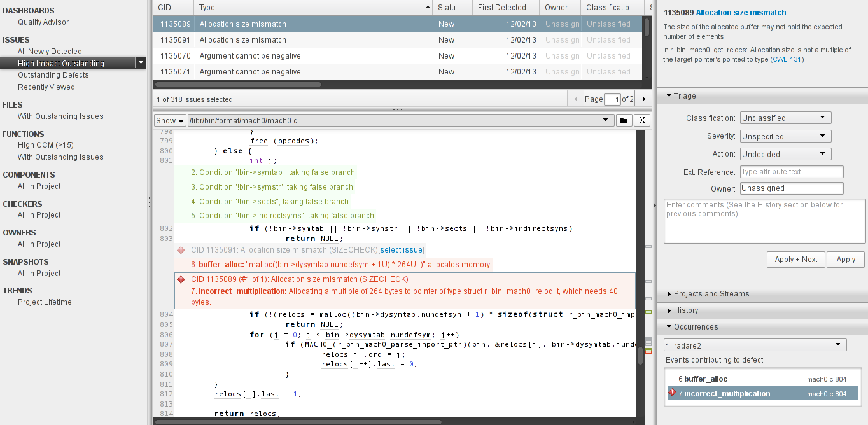Screen dimensions: 868x425
Task: Go to the next page of issues
Action: point(643,99)
